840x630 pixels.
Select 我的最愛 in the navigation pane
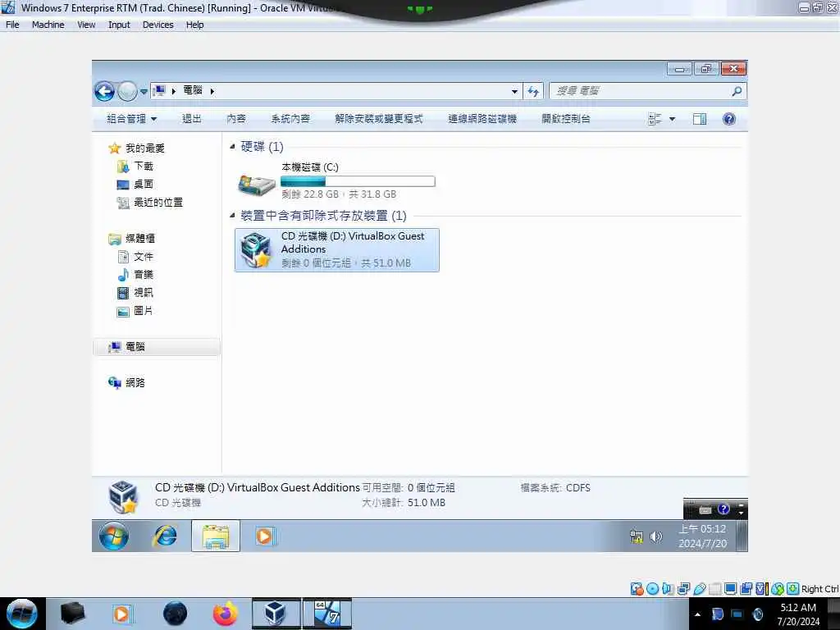[x=137, y=148]
